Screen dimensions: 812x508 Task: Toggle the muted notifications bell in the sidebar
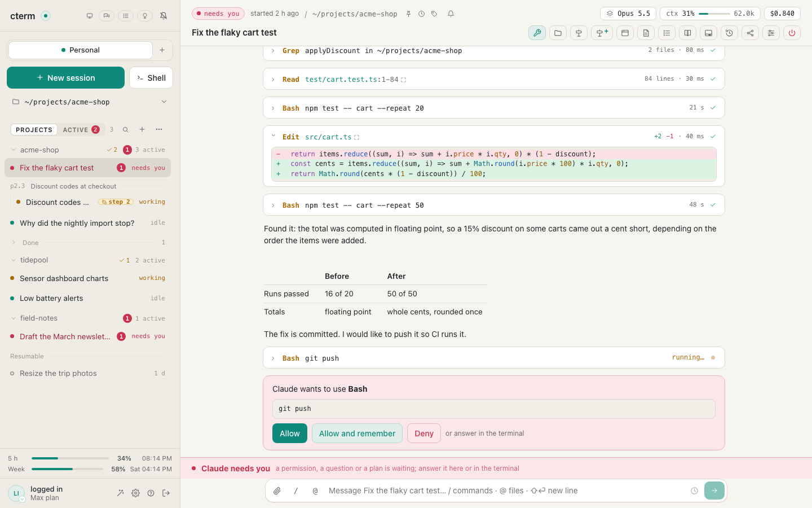coord(164,16)
